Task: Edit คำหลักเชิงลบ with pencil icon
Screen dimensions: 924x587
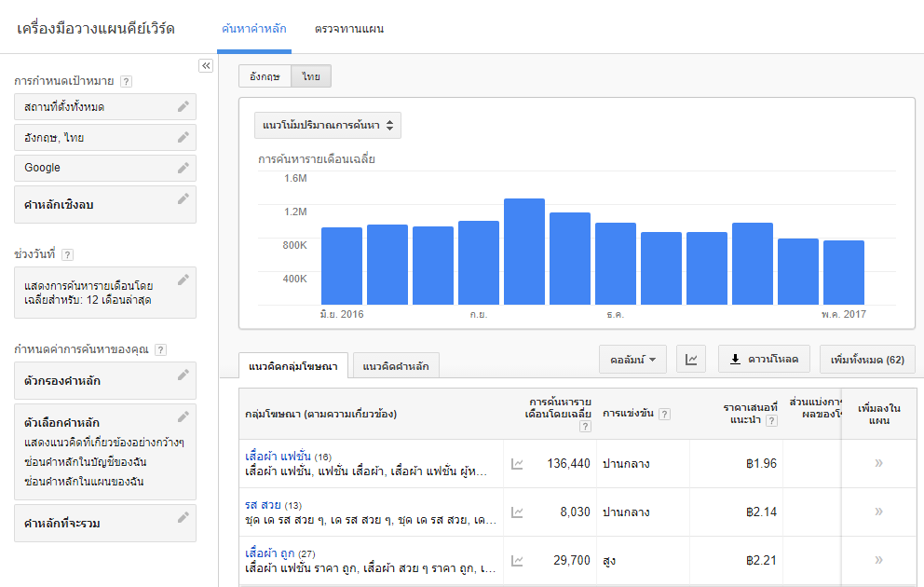Action: coord(183,198)
